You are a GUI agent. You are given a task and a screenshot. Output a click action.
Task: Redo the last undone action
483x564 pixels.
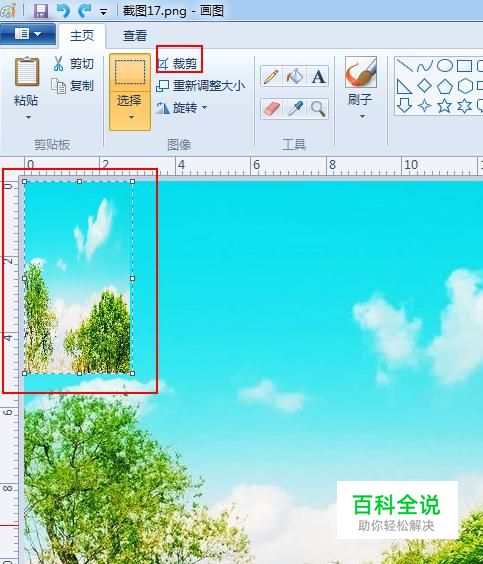(85, 11)
